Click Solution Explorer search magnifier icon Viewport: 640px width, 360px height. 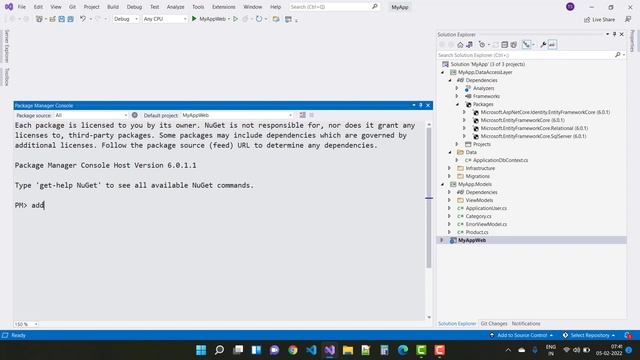pos(618,55)
